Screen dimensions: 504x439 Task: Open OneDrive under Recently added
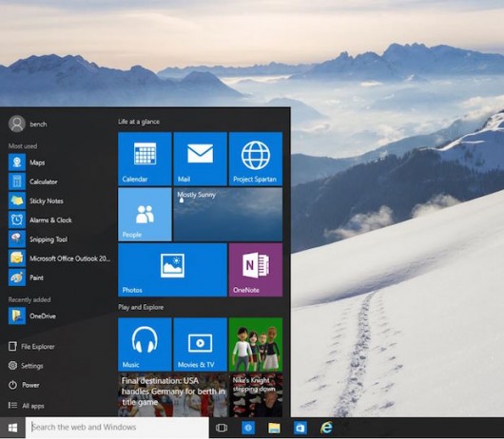pyautogui.click(x=17, y=316)
